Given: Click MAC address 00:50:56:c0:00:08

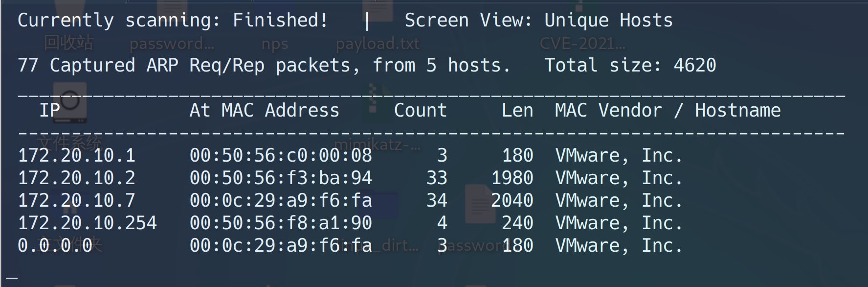Looking at the screenshot, I should (x=281, y=156).
